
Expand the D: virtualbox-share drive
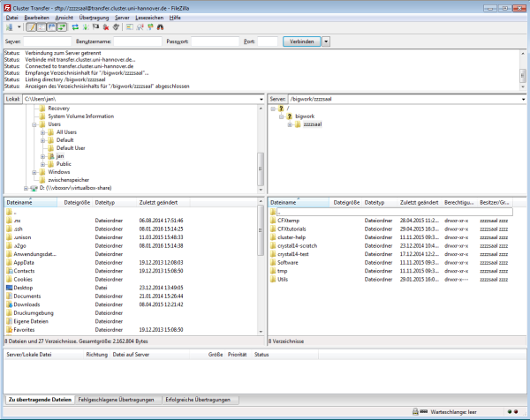(x=26, y=188)
